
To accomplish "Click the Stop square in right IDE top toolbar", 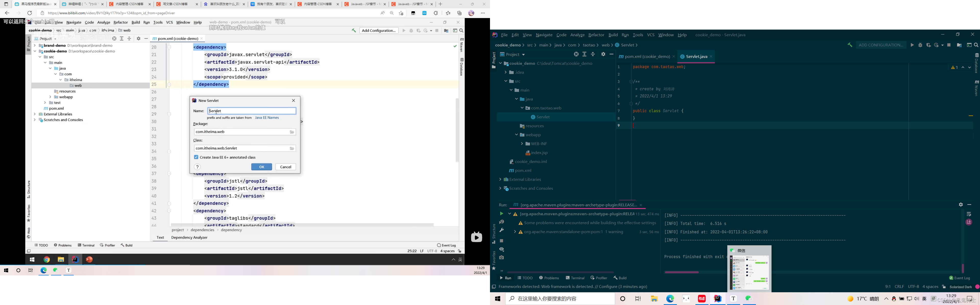I will [949, 45].
